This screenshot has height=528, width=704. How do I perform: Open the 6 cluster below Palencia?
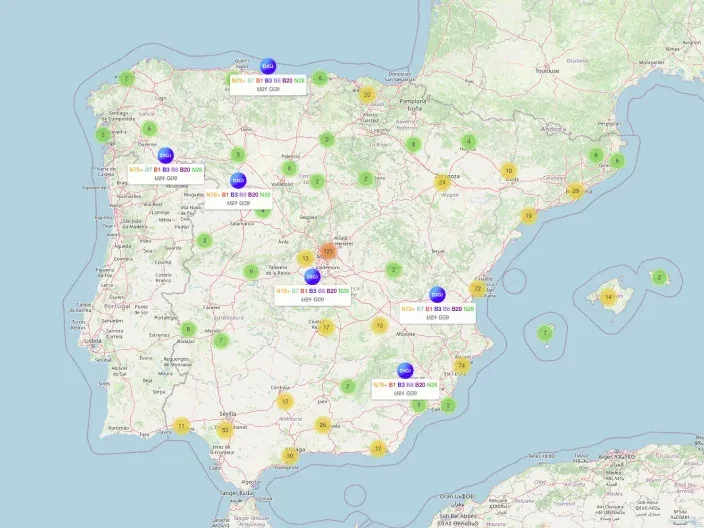pos(290,168)
